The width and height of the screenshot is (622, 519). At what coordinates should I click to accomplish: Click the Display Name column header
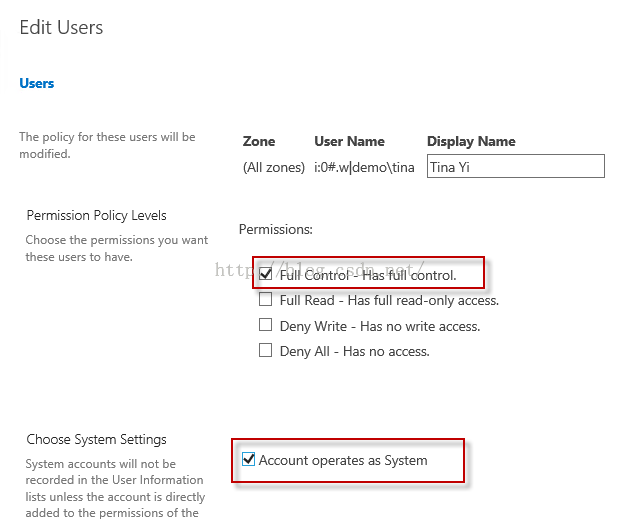pyautogui.click(x=471, y=142)
